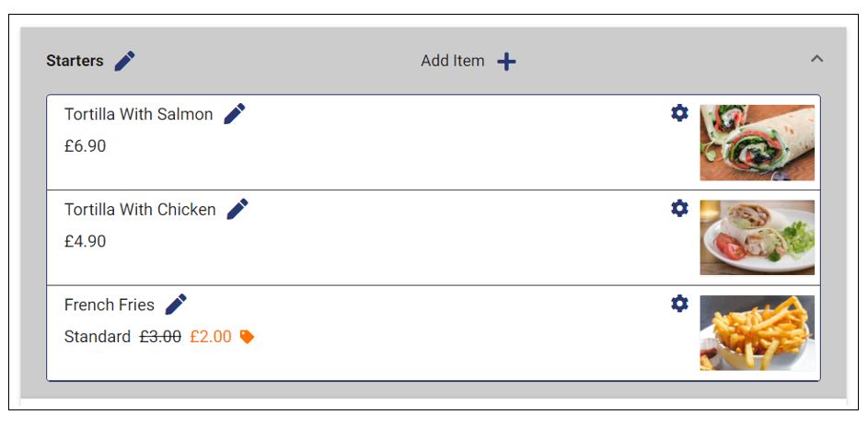Viewport: 868px width, 426px height.
Task: Select the Starters category heading
Action: pos(75,61)
